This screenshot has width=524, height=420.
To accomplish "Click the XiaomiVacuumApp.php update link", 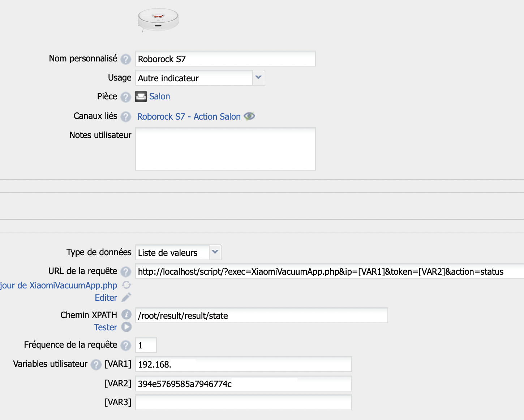I will pyautogui.click(x=59, y=286).
